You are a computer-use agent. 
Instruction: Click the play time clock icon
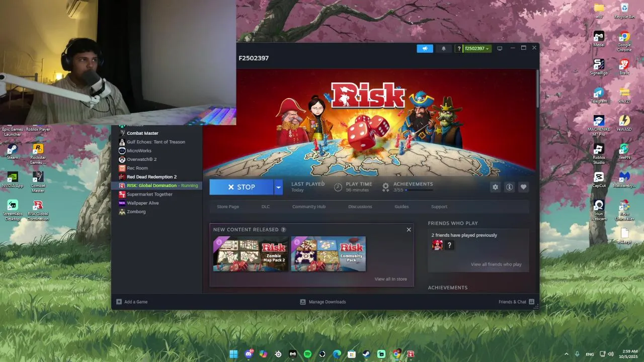tap(338, 187)
